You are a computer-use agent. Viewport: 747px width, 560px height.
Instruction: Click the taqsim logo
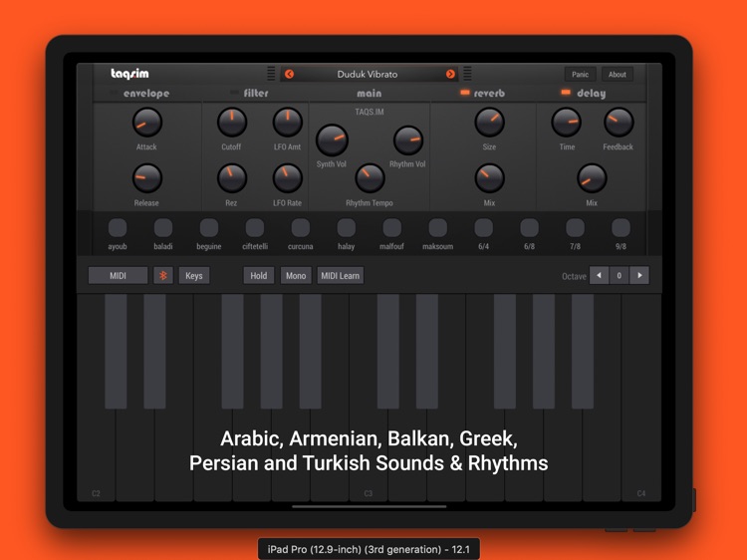[x=129, y=74]
